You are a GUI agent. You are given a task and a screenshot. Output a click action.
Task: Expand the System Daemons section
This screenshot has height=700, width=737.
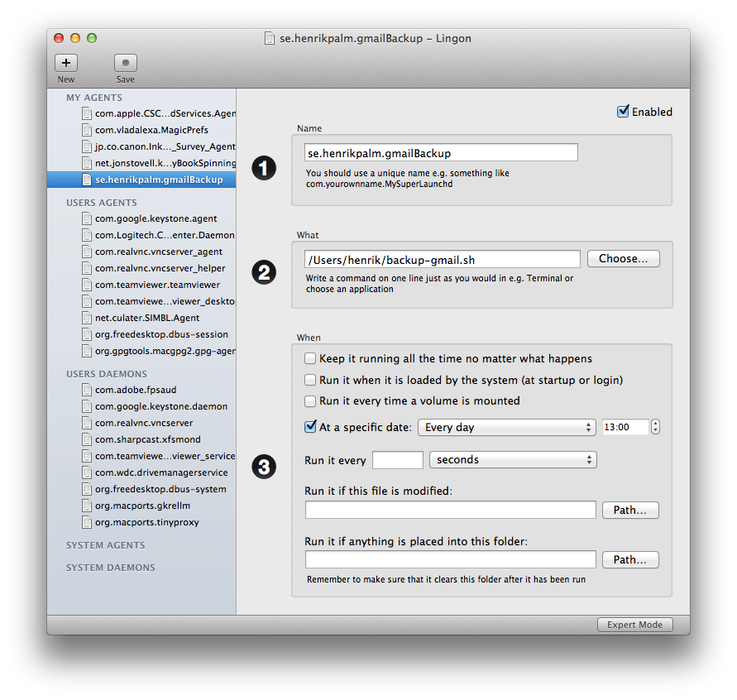111,568
